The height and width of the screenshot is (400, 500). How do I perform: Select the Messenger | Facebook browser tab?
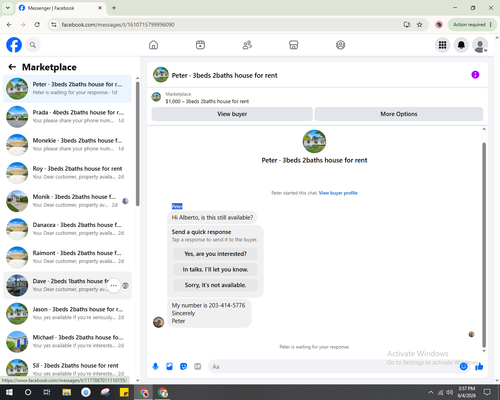pyautogui.click(x=60, y=8)
